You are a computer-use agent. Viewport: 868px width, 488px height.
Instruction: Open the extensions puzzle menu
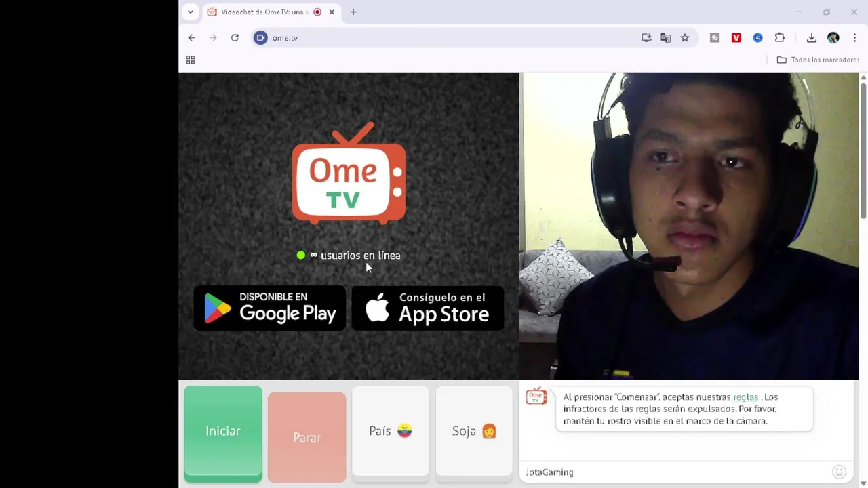click(780, 38)
